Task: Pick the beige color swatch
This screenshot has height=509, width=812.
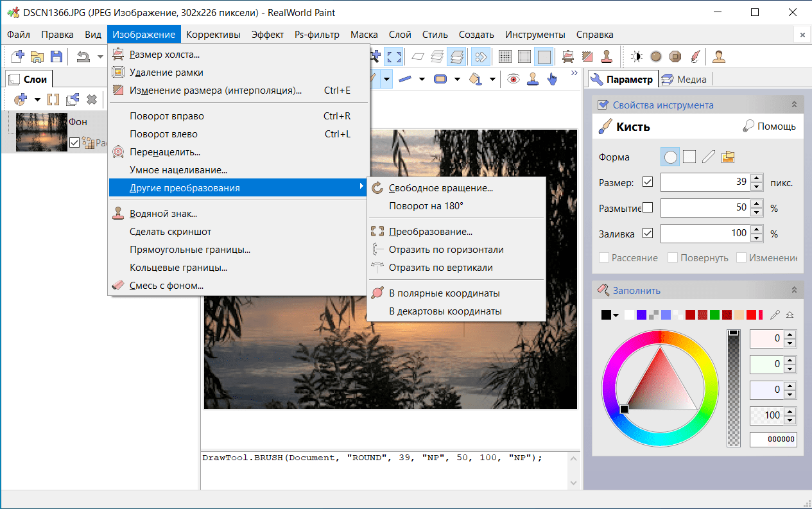Action: pos(739,315)
